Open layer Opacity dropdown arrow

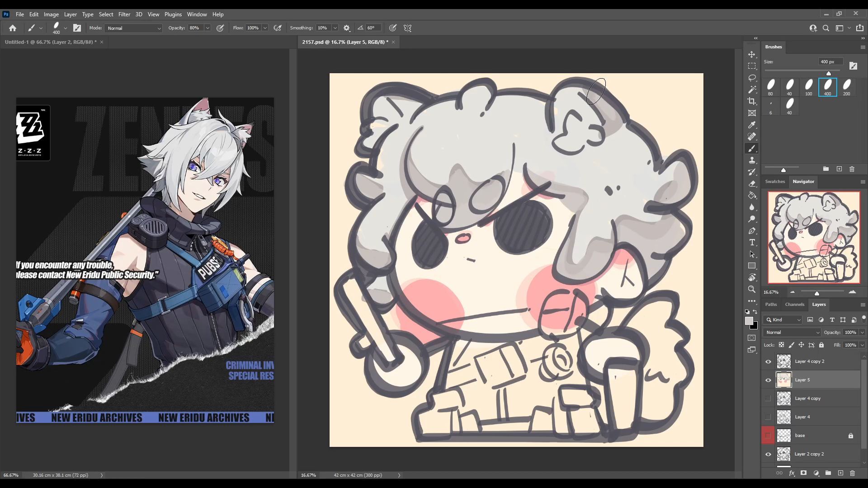click(x=862, y=333)
